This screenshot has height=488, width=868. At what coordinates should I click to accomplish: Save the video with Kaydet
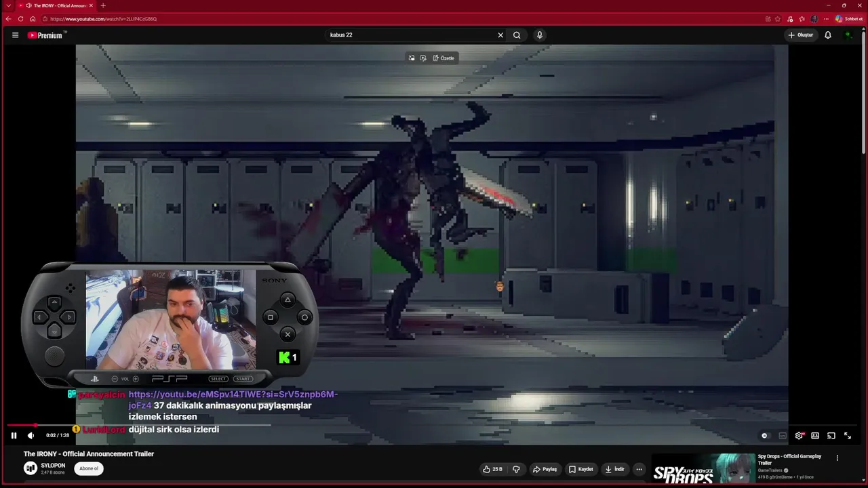(x=581, y=469)
